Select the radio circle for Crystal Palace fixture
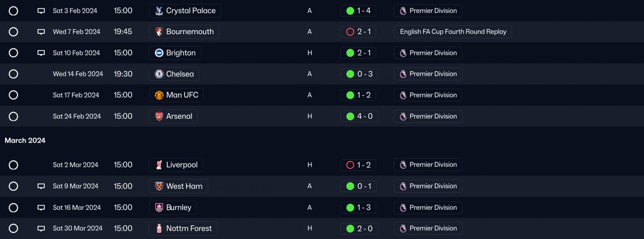 [x=14, y=11]
